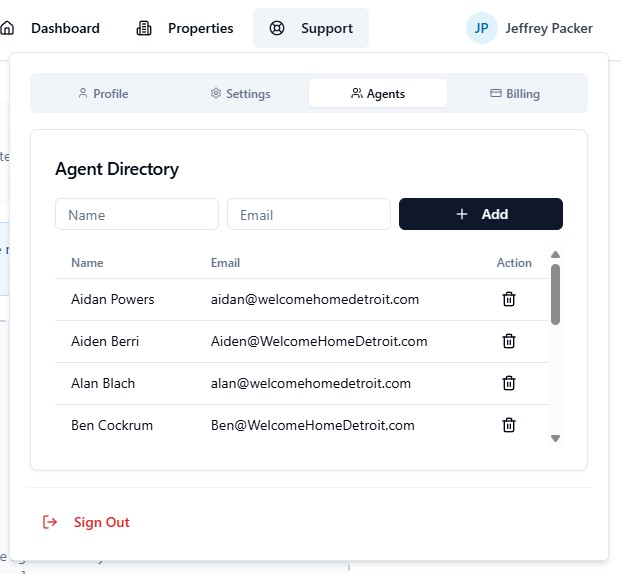Screen dimensions: 621x574
Task: Click the Sign Out arrow icon
Action: 50,522
